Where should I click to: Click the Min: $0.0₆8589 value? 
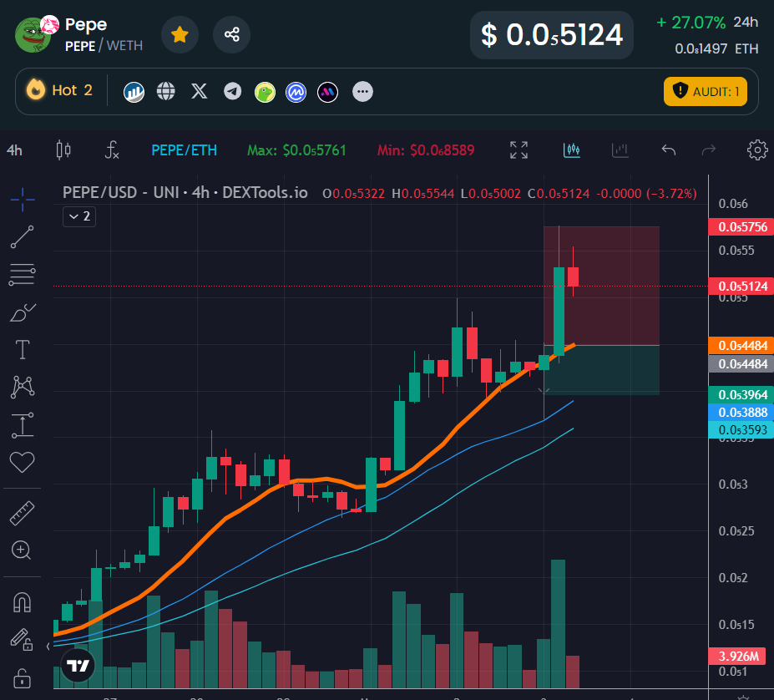tap(426, 150)
